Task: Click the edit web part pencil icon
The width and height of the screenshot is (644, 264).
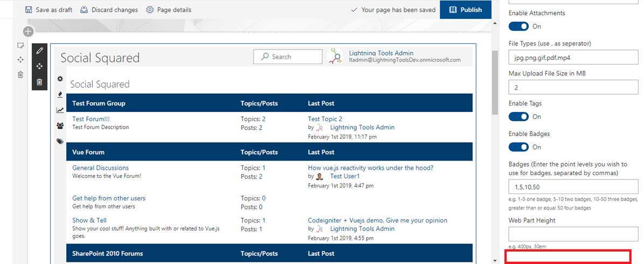Action: pyautogui.click(x=39, y=51)
